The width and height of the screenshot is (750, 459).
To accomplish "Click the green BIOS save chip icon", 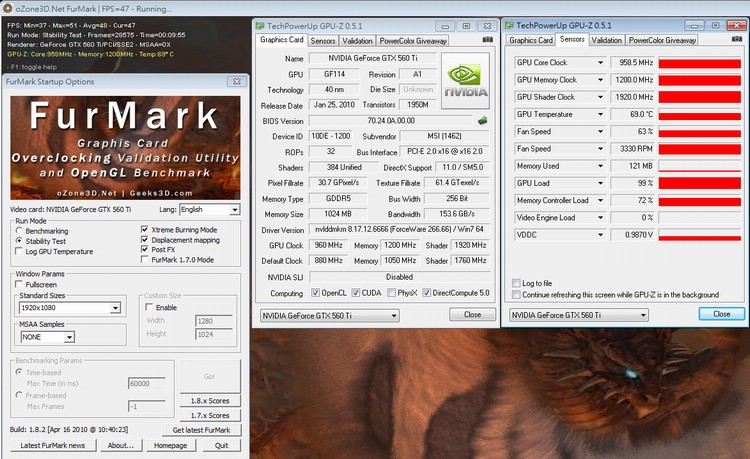I will 483,120.
